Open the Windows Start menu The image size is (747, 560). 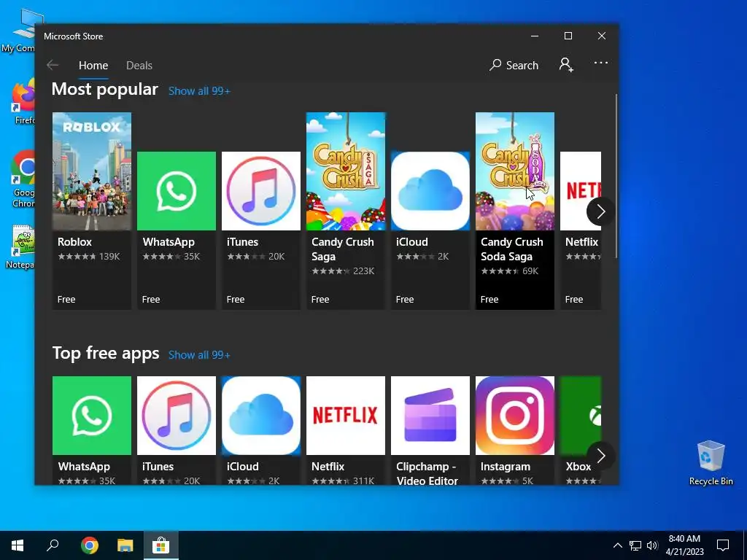(18, 545)
